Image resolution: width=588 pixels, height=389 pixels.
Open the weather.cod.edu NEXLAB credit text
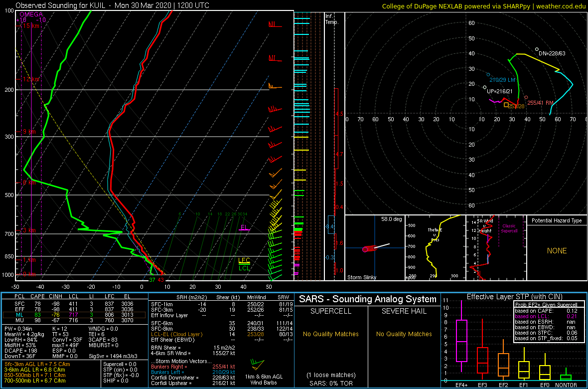pos(484,6)
